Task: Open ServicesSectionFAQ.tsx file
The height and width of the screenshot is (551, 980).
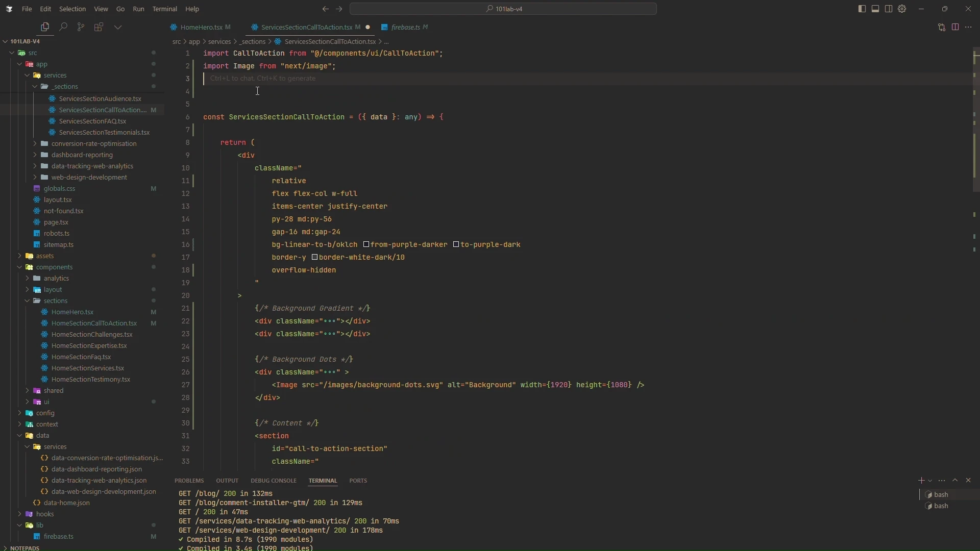Action: pyautogui.click(x=92, y=121)
